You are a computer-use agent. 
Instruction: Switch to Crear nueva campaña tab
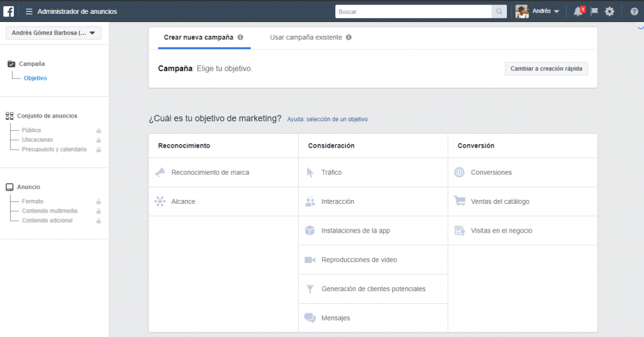pos(198,37)
